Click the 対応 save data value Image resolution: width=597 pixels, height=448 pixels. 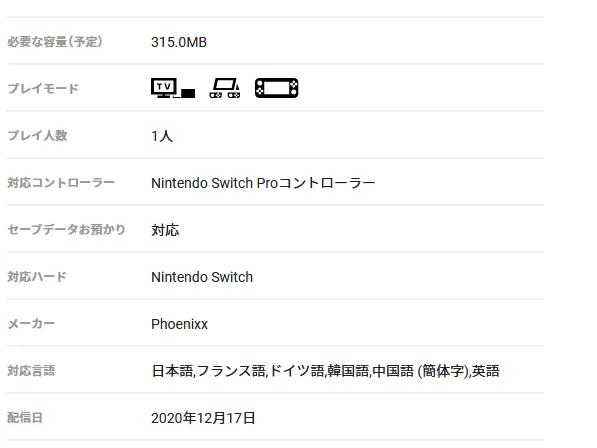pyautogui.click(x=165, y=230)
